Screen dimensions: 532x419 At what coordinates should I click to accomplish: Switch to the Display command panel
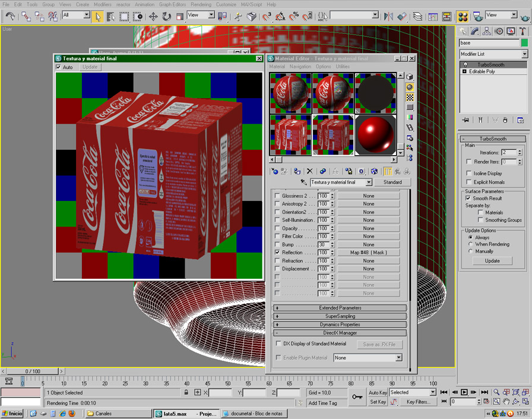(511, 31)
